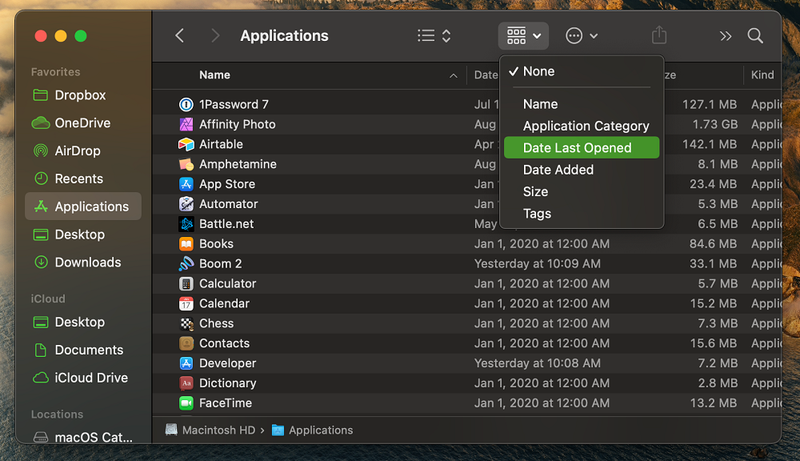Screen dimensions: 800x461
Task: Select the Affinity Photo app icon
Action: pyautogui.click(x=186, y=125)
